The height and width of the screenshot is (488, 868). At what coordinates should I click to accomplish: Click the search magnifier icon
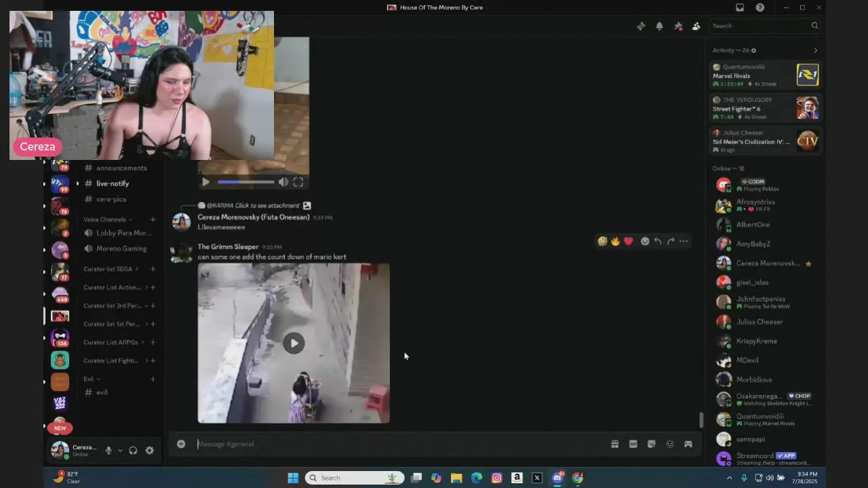814,26
